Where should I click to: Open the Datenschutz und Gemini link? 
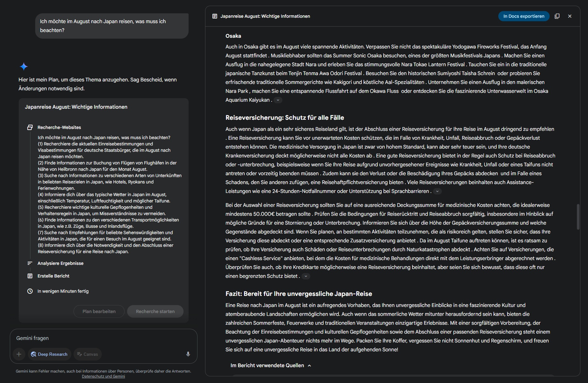click(x=103, y=376)
